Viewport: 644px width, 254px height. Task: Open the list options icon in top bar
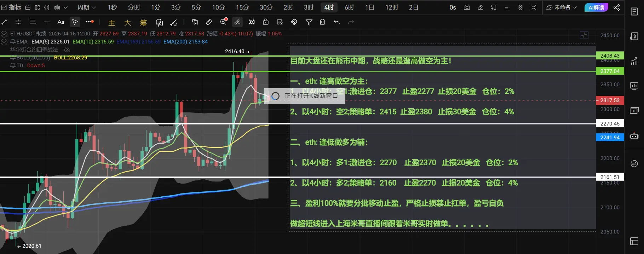click(x=507, y=7)
